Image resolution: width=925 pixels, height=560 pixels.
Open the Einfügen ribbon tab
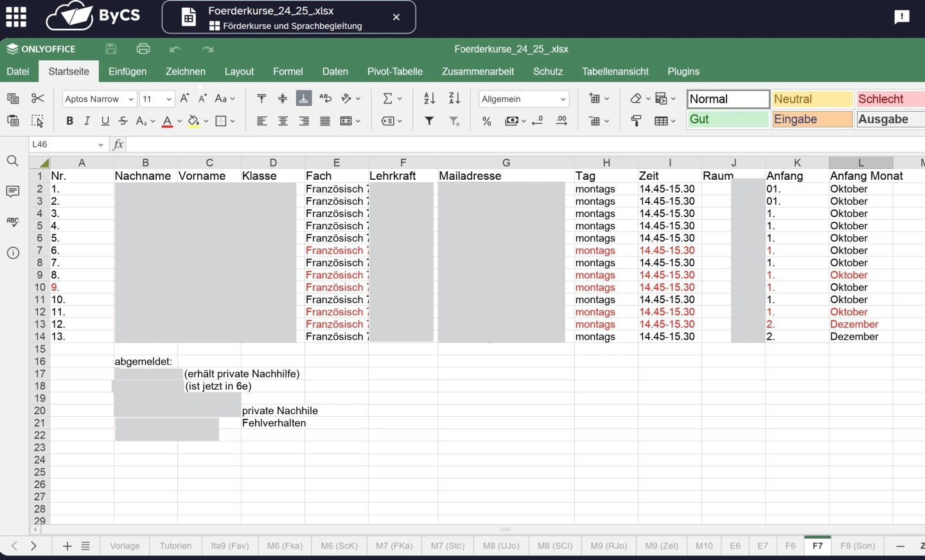click(x=127, y=71)
